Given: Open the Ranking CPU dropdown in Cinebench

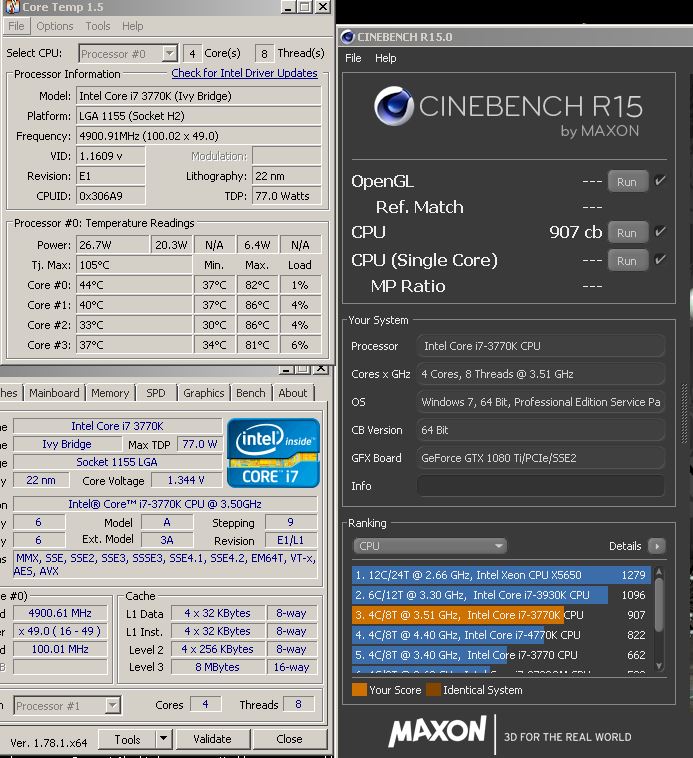Looking at the screenshot, I should coord(430,546).
